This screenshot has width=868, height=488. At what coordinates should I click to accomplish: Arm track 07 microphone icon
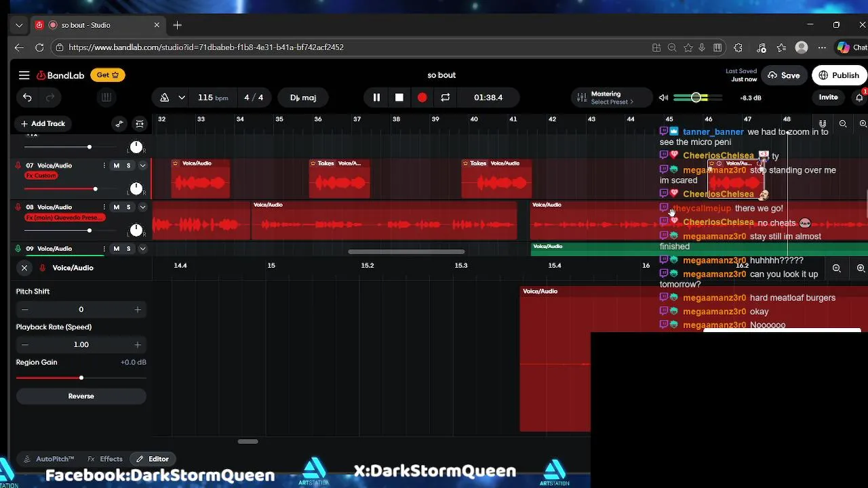click(x=18, y=165)
